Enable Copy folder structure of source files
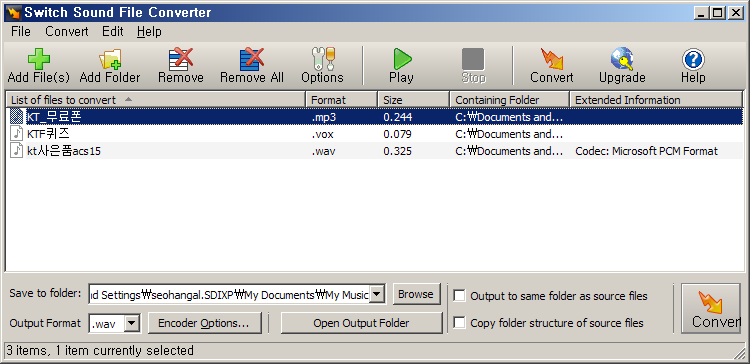This screenshot has height=364, width=750. (x=459, y=323)
